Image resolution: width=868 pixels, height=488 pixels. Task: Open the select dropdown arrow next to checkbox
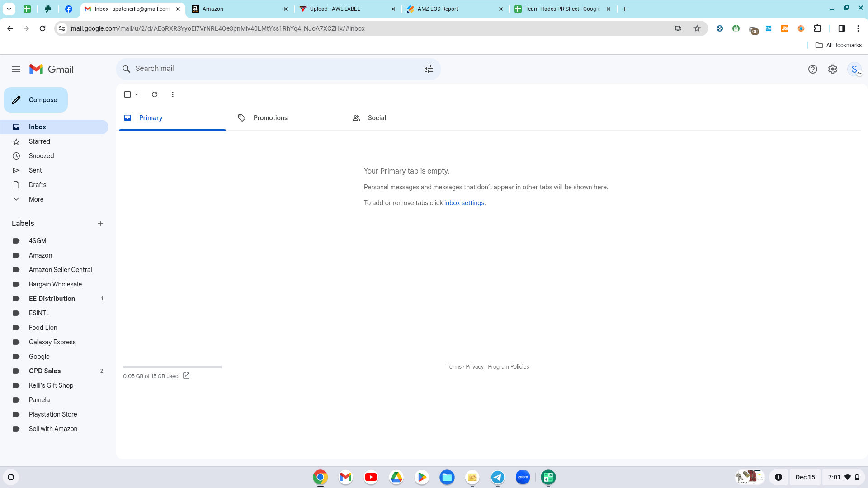click(137, 94)
